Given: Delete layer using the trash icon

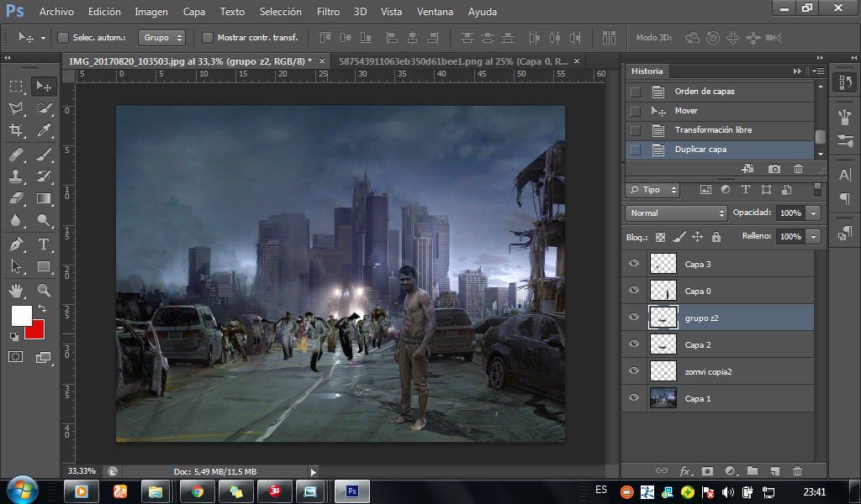Looking at the screenshot, I should coord(797,471).
